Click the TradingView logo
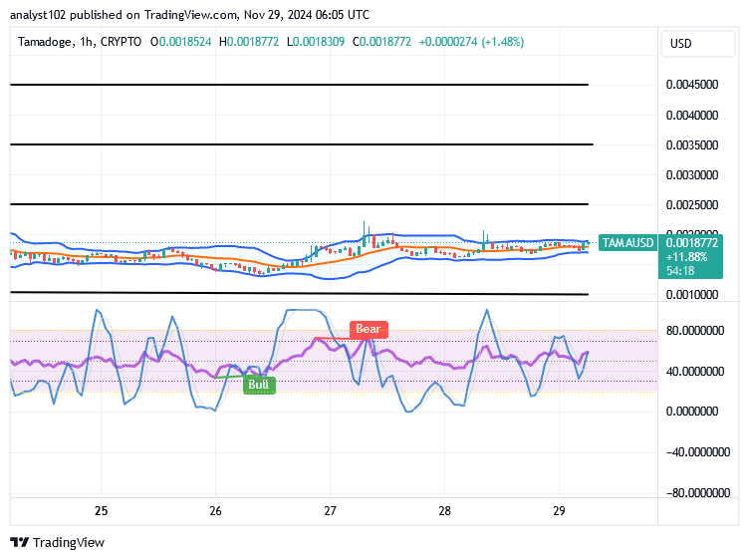This screenshot has width=749, height=560. pos(58,543)
